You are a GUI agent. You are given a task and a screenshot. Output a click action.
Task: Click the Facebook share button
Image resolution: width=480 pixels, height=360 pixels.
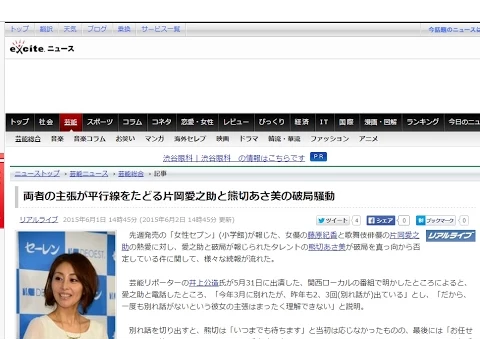coord(381,220)
